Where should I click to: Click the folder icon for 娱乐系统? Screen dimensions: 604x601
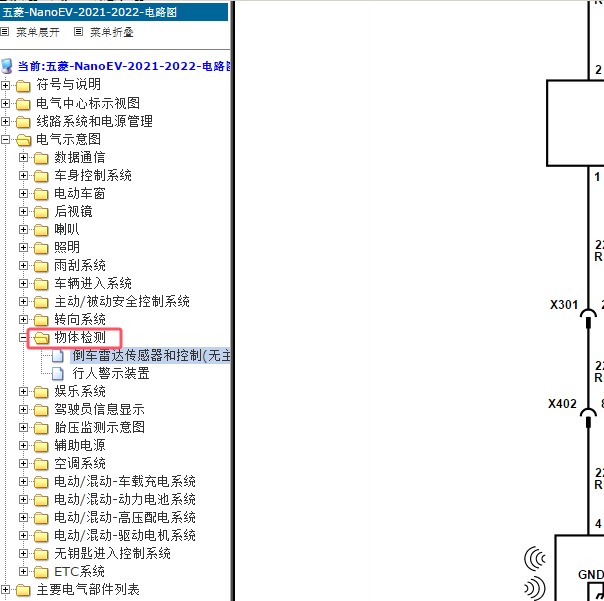(41, 392)
